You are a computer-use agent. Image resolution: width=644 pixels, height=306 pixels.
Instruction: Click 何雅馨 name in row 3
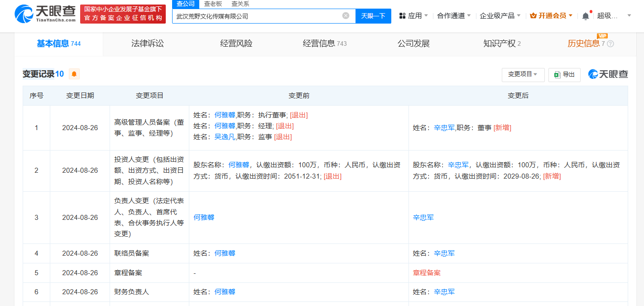click(204, 217)
